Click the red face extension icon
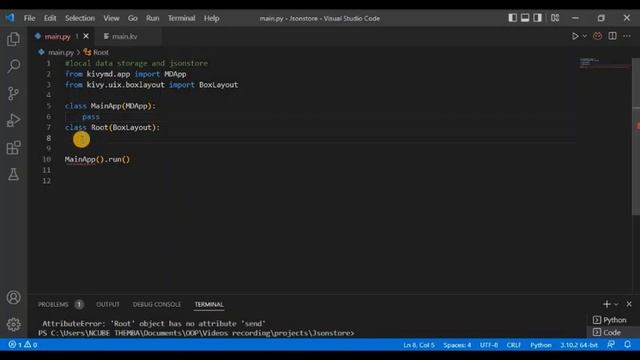 tap(598, 36)
